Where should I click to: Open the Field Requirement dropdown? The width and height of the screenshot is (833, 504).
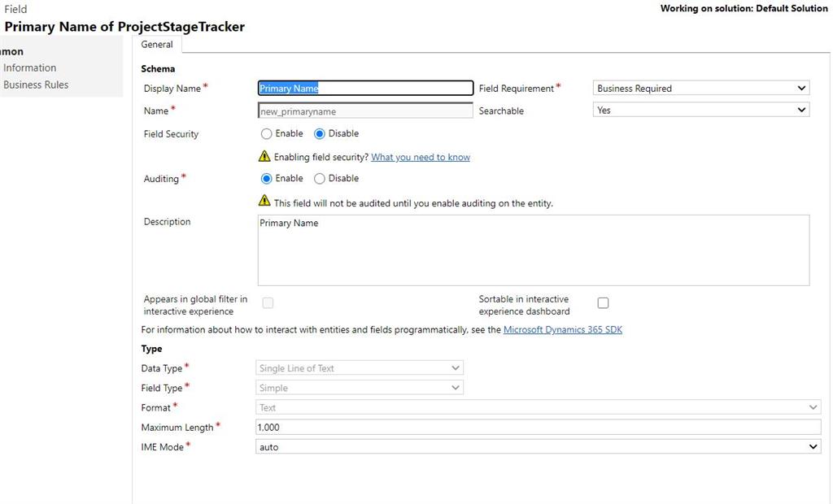[x=700, y=88]
